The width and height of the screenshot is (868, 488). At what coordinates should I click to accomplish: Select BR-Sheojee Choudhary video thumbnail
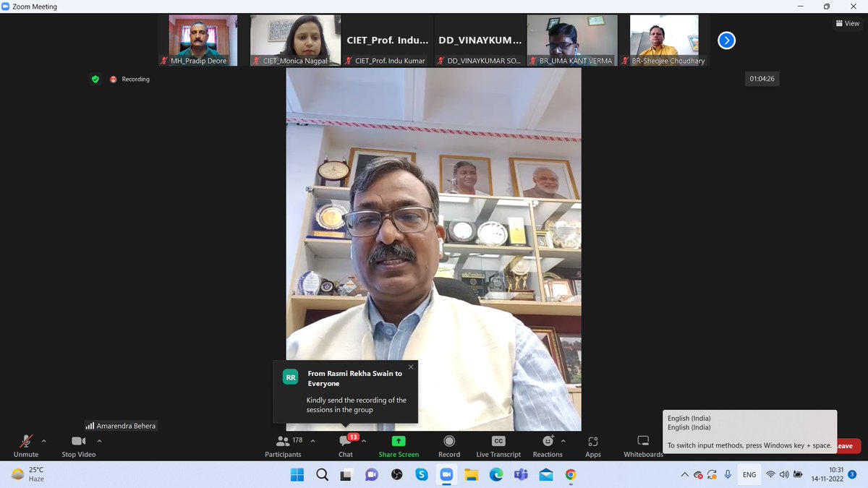click(664, 40)
